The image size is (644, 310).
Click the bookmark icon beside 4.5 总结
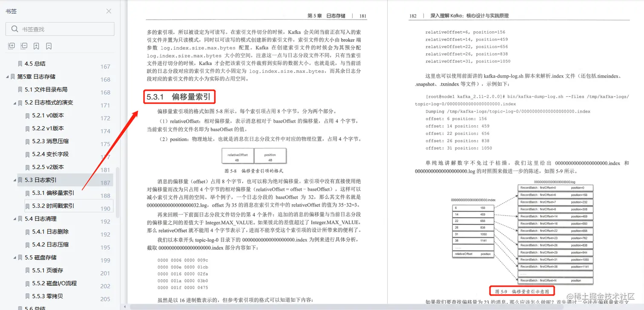20,63
